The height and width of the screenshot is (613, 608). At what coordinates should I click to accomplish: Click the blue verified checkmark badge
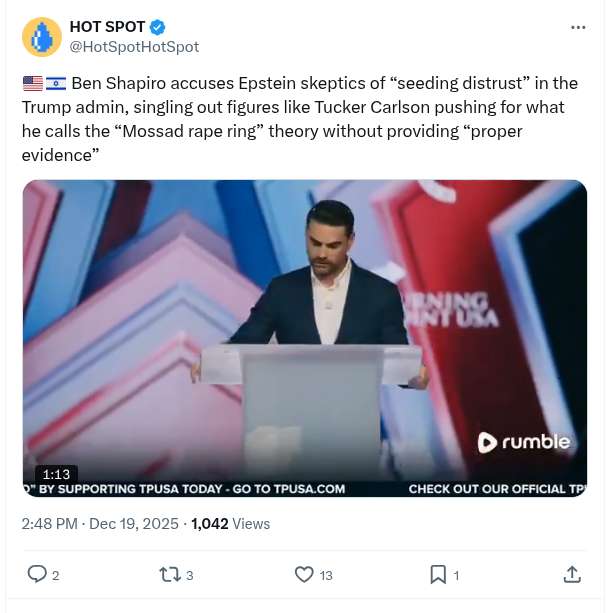158,27
